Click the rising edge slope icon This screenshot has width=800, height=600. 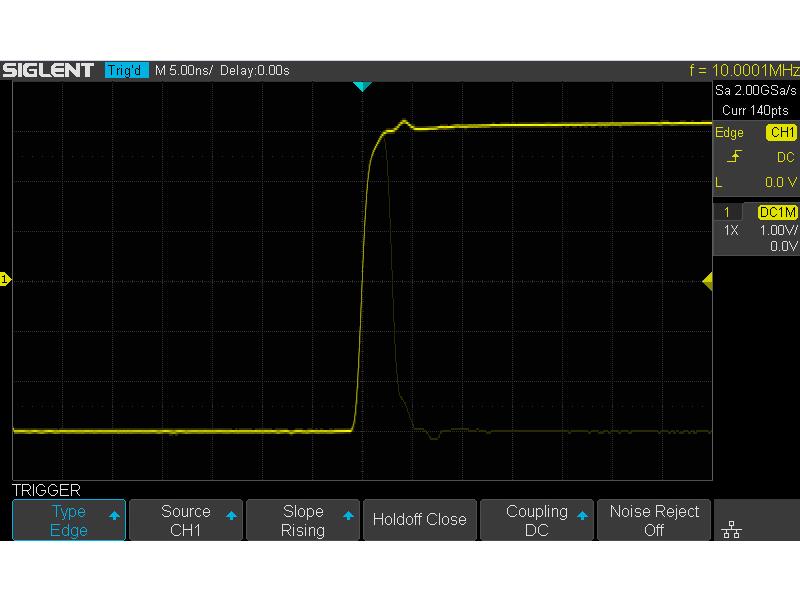point(734,156)
